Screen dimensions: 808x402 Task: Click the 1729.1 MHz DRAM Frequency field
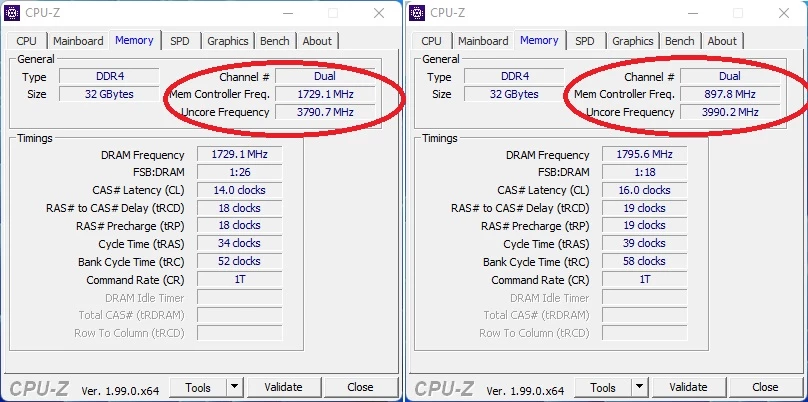tap(240, 155)
